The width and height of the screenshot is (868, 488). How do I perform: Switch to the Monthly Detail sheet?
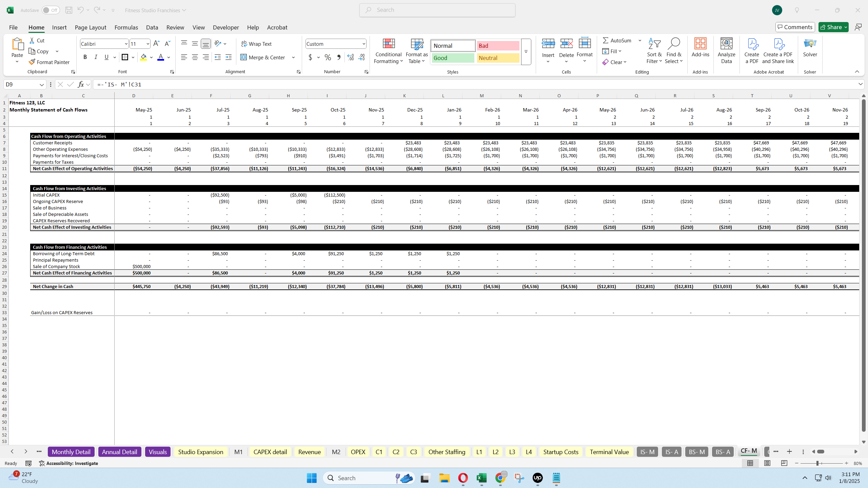coord(71,452)
